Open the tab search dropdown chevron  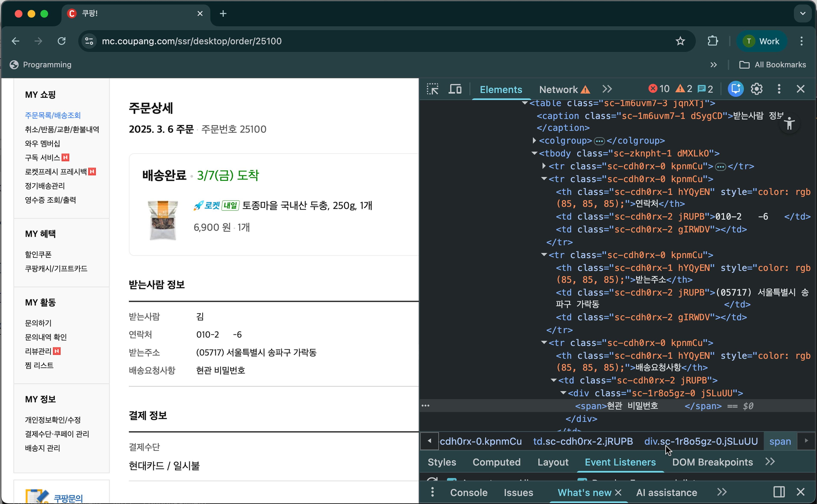coord(802,13)
